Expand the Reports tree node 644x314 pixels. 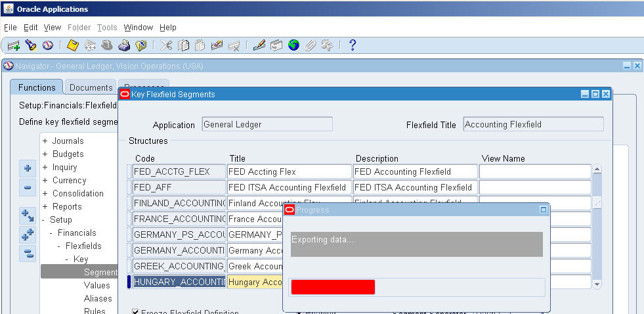[45, 207]
